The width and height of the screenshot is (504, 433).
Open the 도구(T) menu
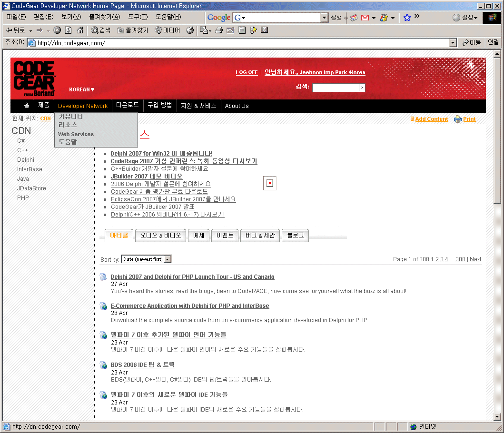click(x=138, y=17)
